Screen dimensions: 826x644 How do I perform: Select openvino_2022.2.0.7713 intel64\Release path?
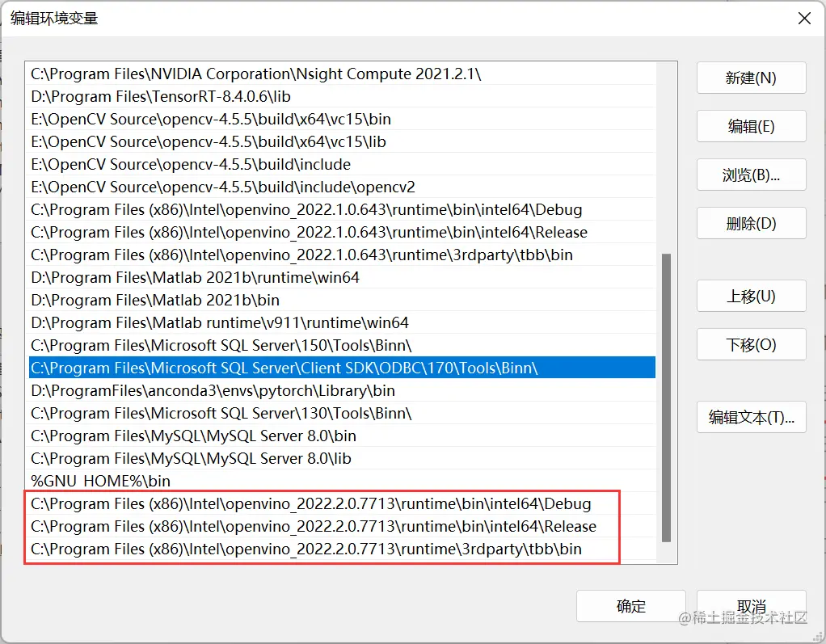[x=343, y=527]
